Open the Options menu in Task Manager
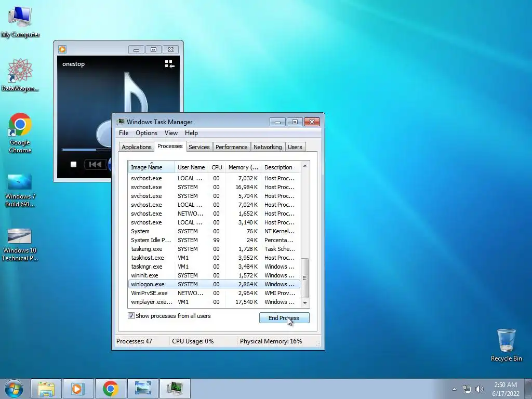Image resolution: width=532 pixels, height=399 pixels. pyautogui.click(x=147, y=133)
